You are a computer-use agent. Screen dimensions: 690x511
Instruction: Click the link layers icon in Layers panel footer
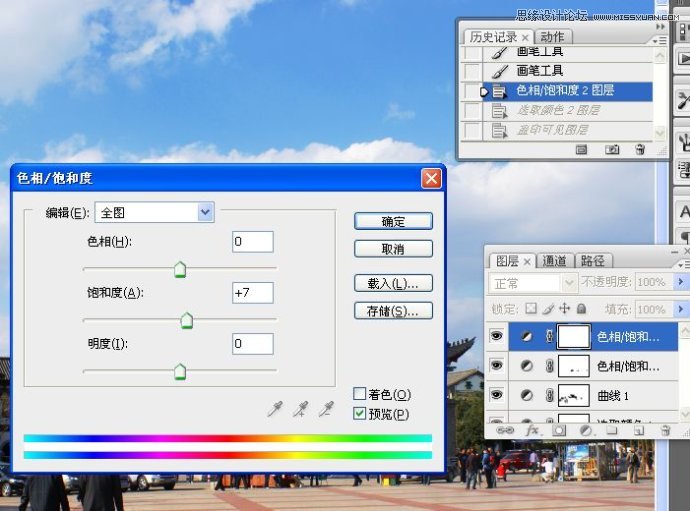tap(505, 430)
